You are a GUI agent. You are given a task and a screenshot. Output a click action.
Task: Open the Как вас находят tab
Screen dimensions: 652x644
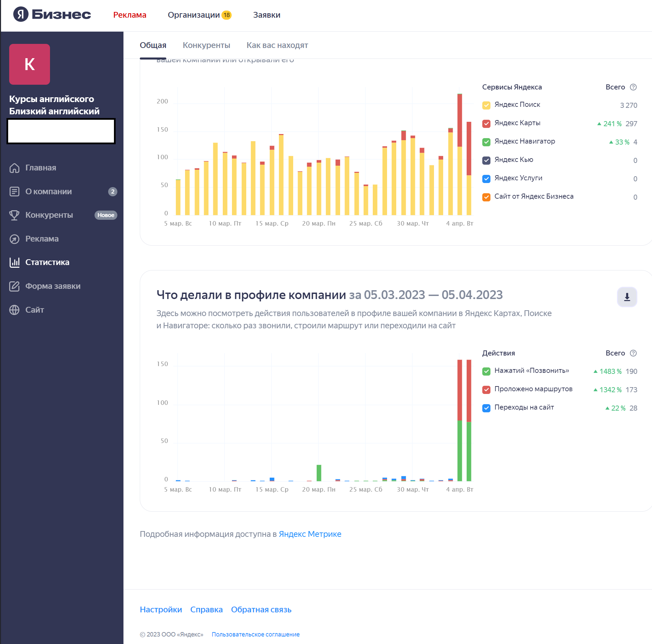coord(277,45)
